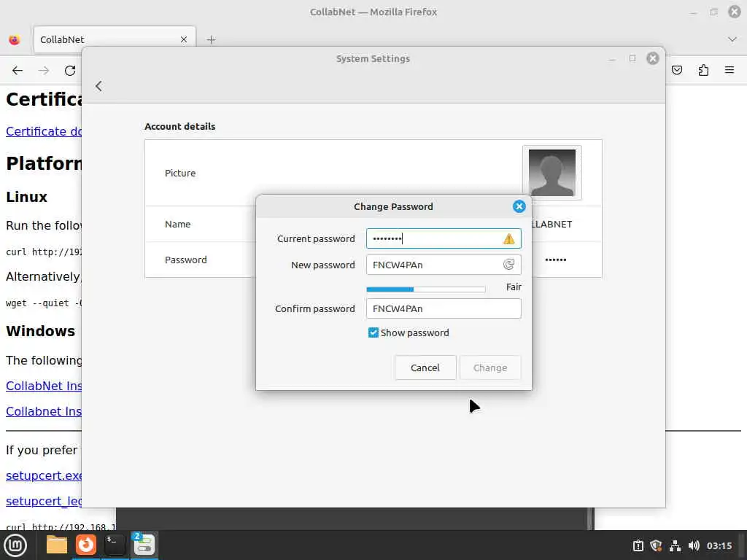Click Firefox icon in the taskbar

point(86,545)
